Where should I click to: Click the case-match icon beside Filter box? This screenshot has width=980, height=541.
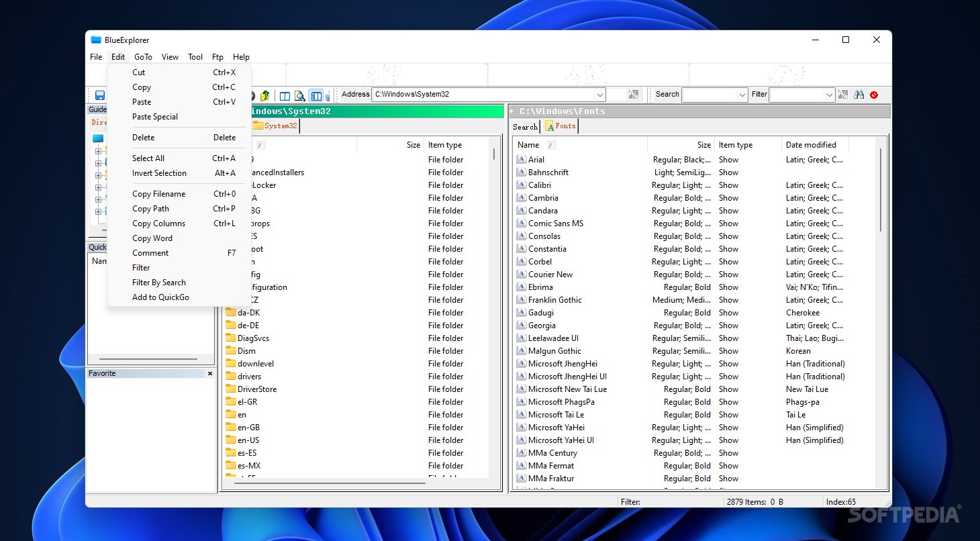(843, 95)
